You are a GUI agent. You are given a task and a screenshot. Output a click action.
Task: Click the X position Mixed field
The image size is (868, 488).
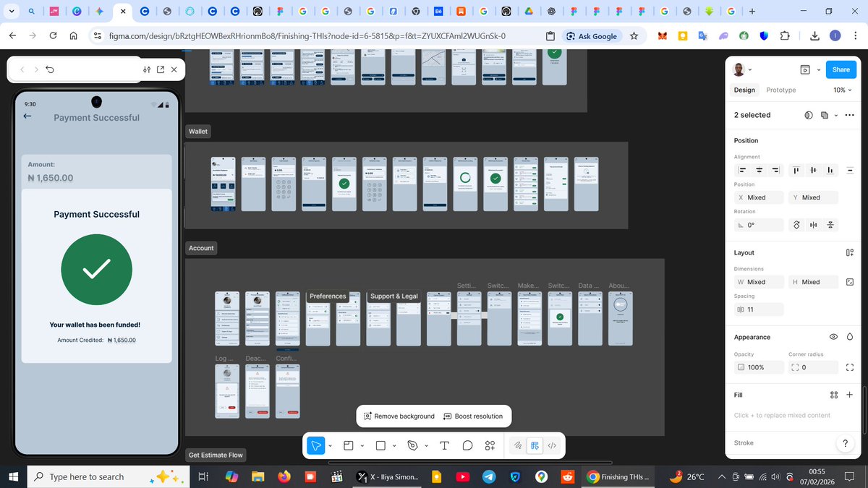759,197
